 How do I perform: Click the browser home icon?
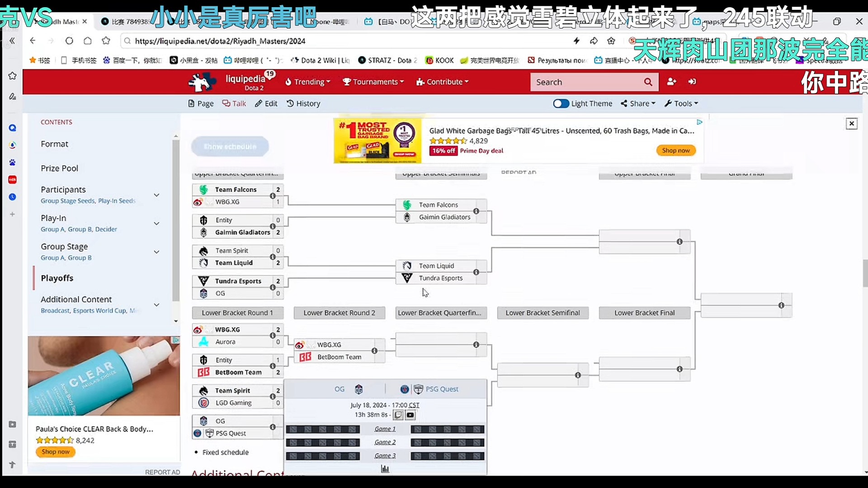coord(88,41)
